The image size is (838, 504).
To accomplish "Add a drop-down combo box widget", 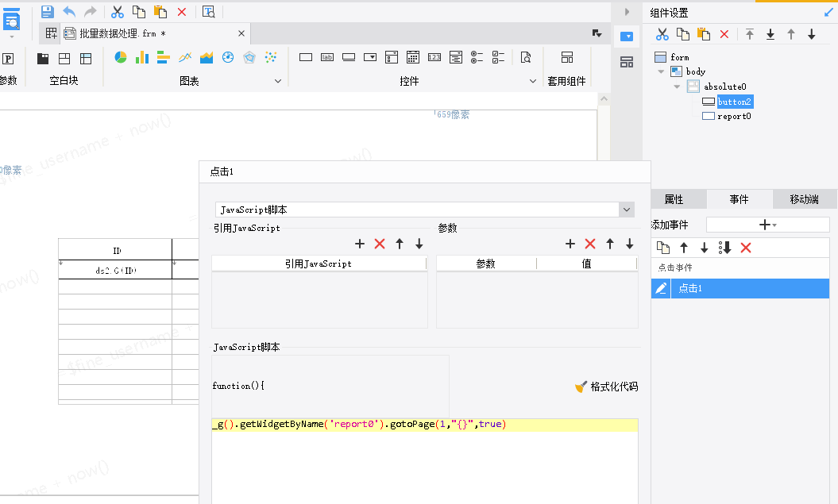I will 370,57.
